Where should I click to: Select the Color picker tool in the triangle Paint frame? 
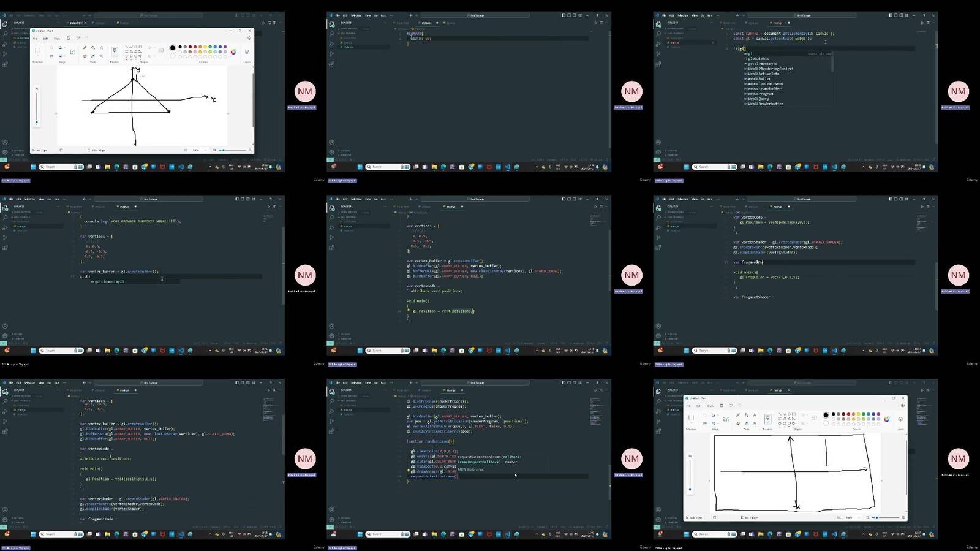click(93, 56)
